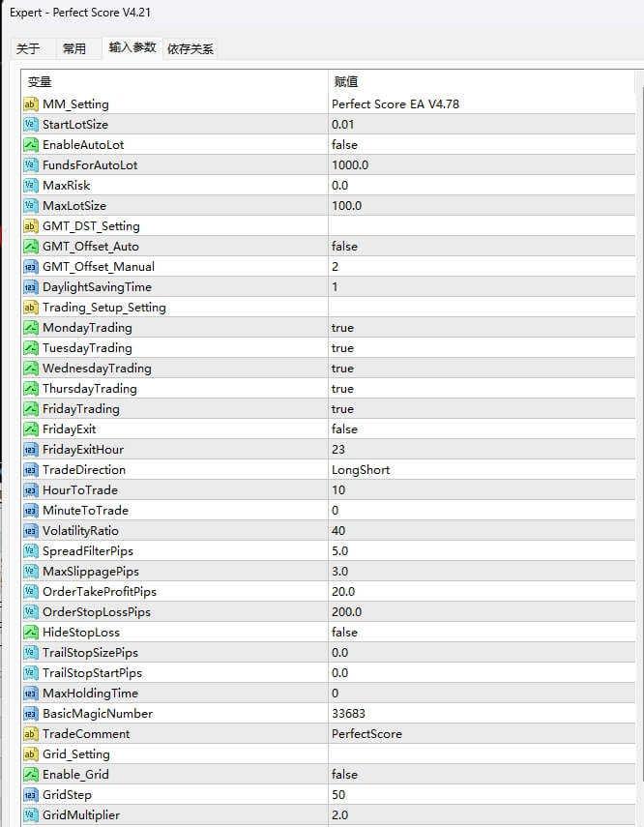The image size is (644, 827).
Task: Select the OrderStopLossPips value 200.0
Action: 346,612
